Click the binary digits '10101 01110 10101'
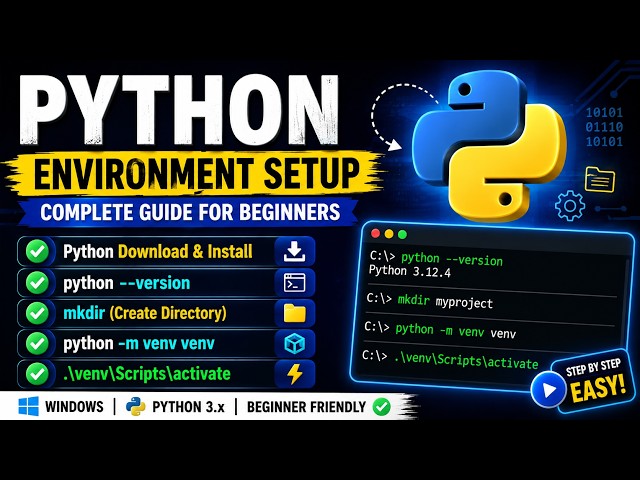The image size is (640, 480). (604, 127)
